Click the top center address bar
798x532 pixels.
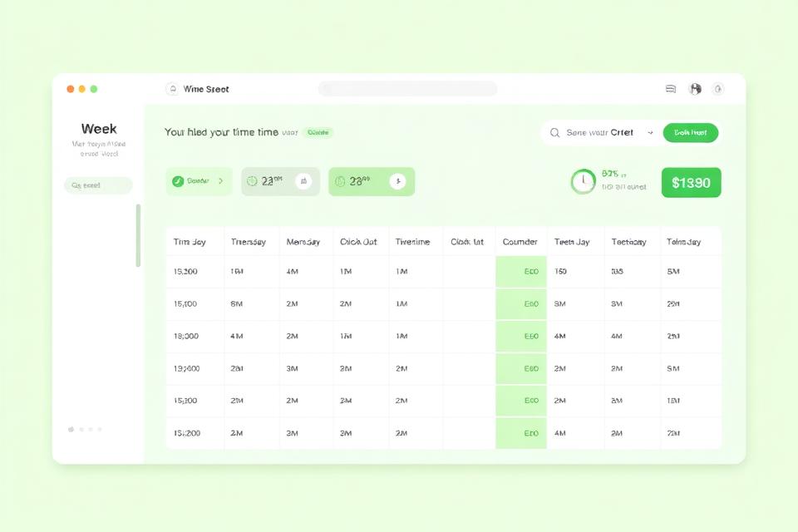(407, 89)
